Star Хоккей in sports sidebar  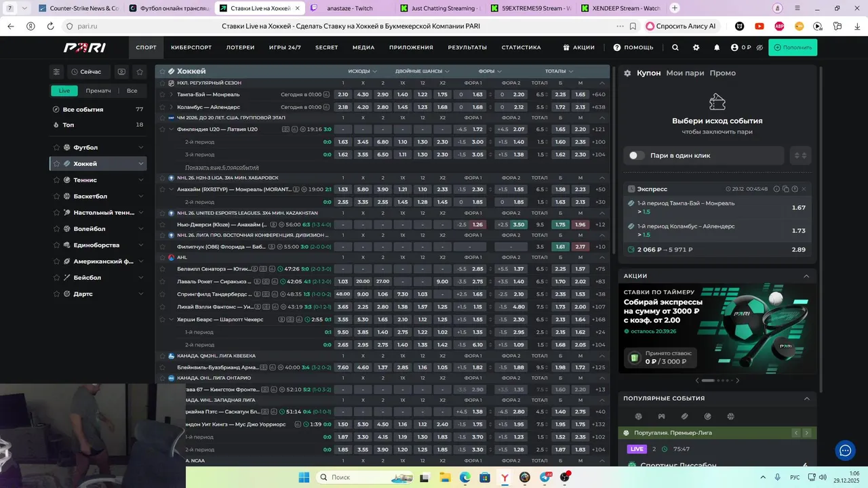pos(58,163)
